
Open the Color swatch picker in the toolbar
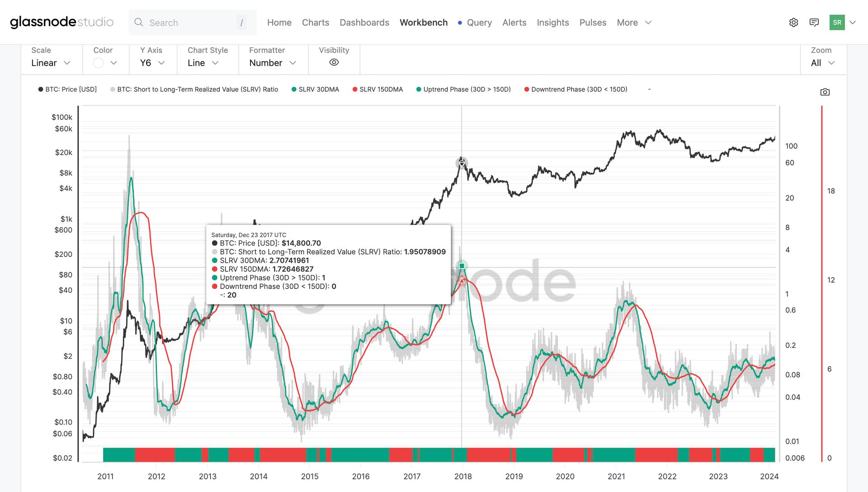click(x=104, y=62)
